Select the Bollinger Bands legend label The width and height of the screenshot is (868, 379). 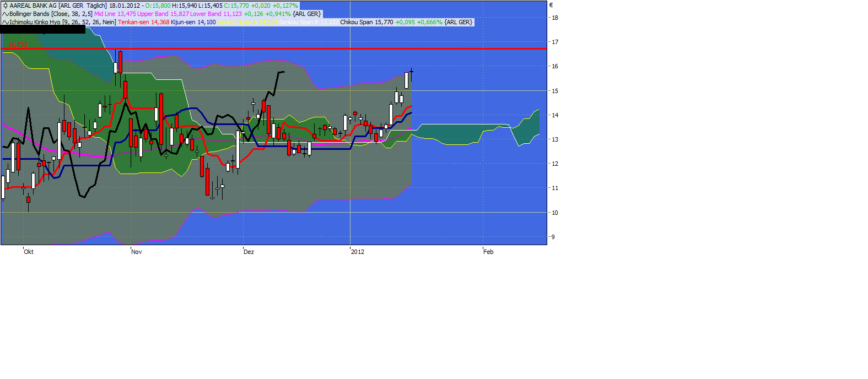(x=51, y=14)
